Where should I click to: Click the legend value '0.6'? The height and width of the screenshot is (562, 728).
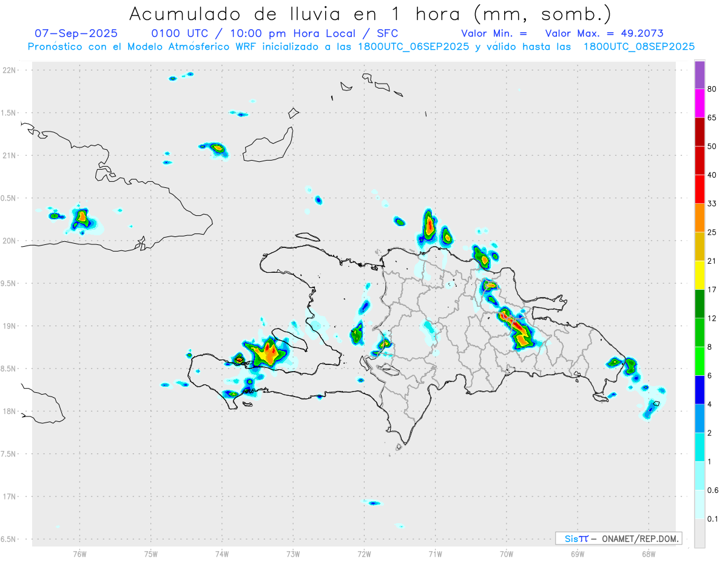(713, 490)
